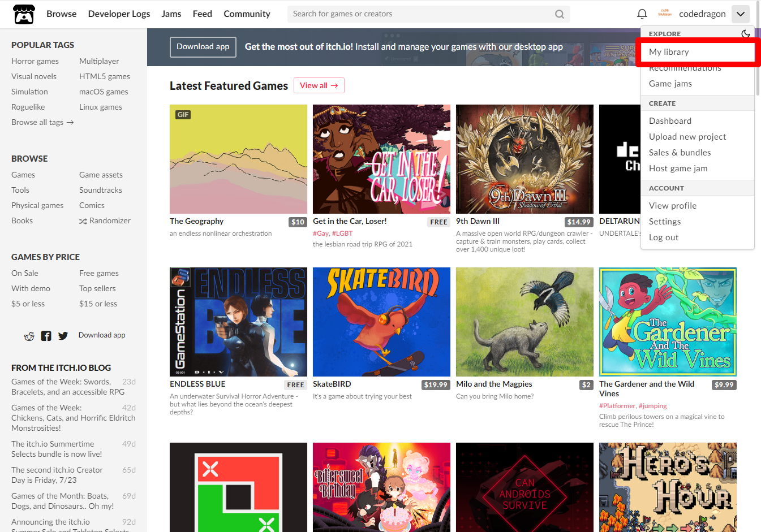Open ENDLESS BLUE cover image
The height and width of the screenshot is (532, 761).
point(238,322)
